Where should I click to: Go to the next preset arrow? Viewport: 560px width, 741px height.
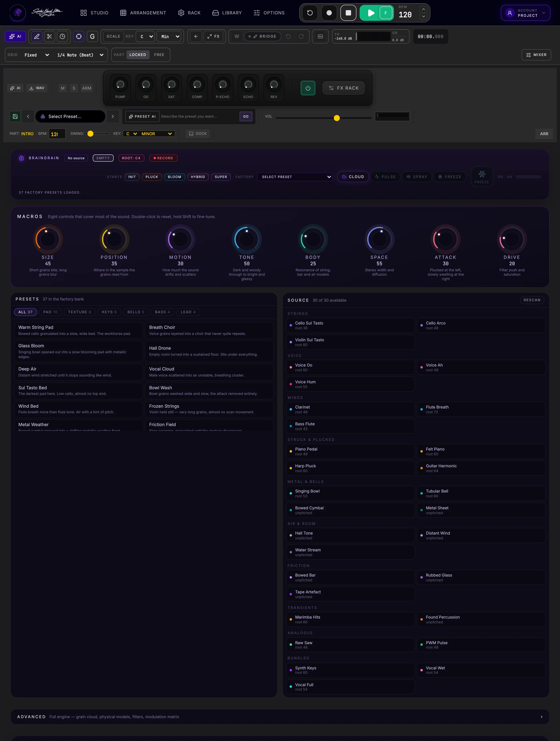click(x=113, y=117)
